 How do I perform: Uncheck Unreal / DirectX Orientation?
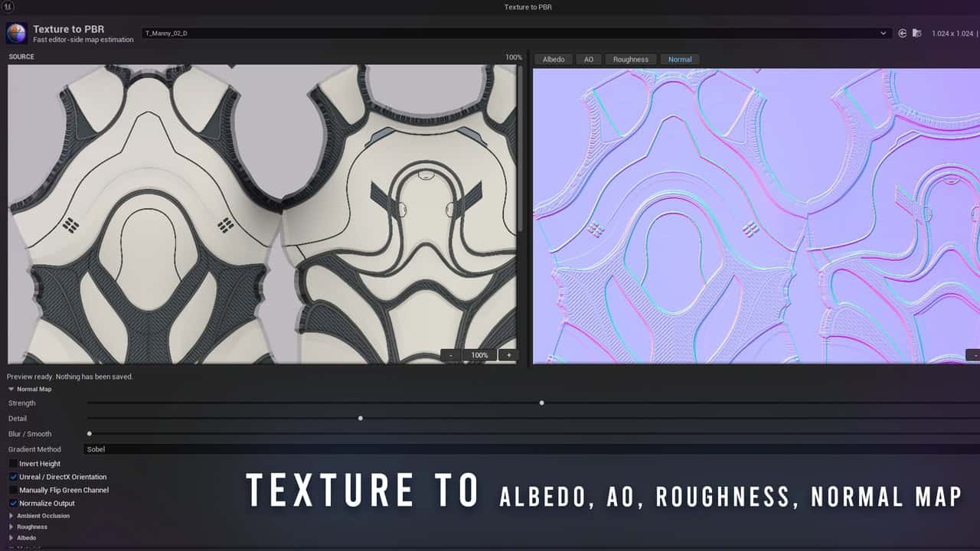[13, 477]
